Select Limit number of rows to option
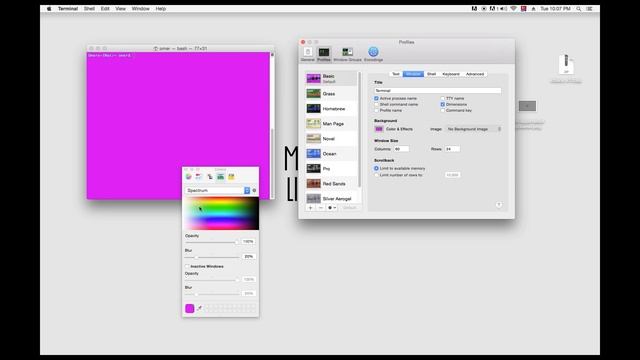This screenshot has width=640, height=360. [376, 175]
